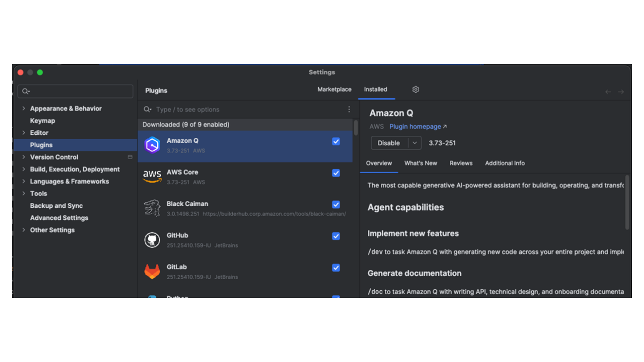644x362 pixels.
Task: Open the What's New tab
Action: (420, 163)
